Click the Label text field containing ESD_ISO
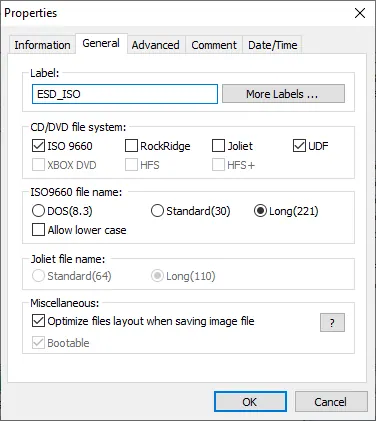Screen dimensions: 376x421 pyautogui.click(x=125, y=94)
